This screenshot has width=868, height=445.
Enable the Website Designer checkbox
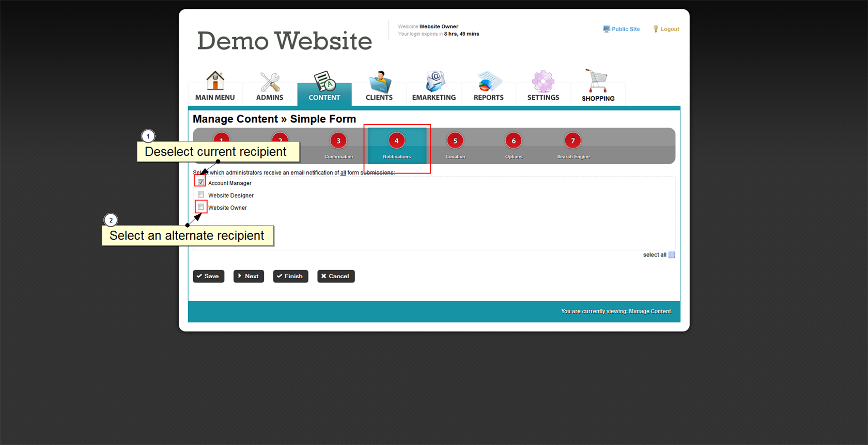[201, 195]
